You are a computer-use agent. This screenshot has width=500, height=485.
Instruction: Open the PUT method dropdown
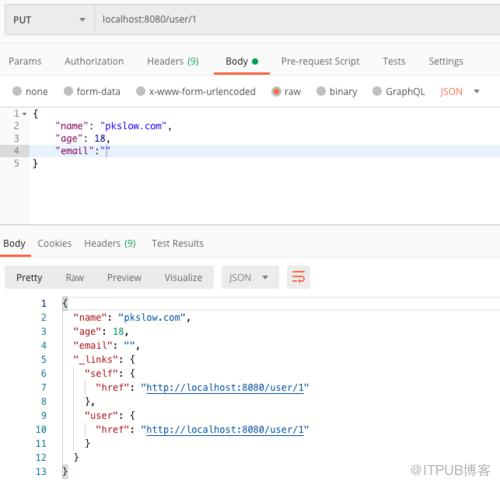click(49, 20)
